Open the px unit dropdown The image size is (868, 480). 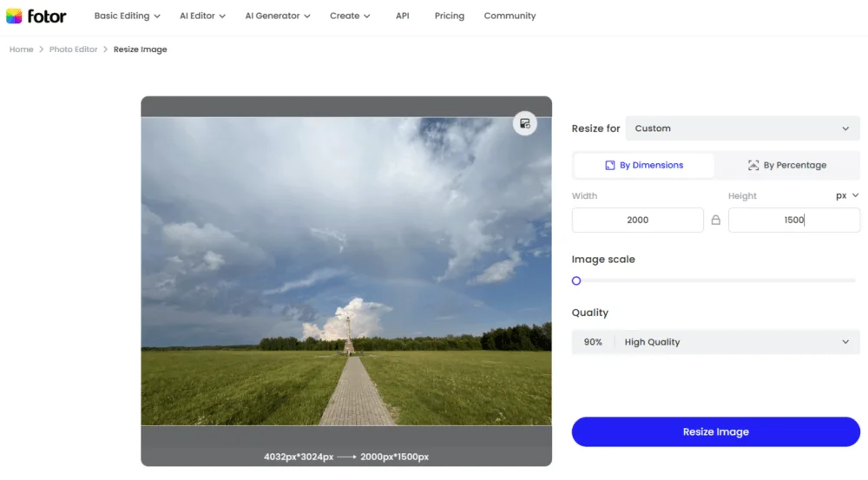point(846,196)
